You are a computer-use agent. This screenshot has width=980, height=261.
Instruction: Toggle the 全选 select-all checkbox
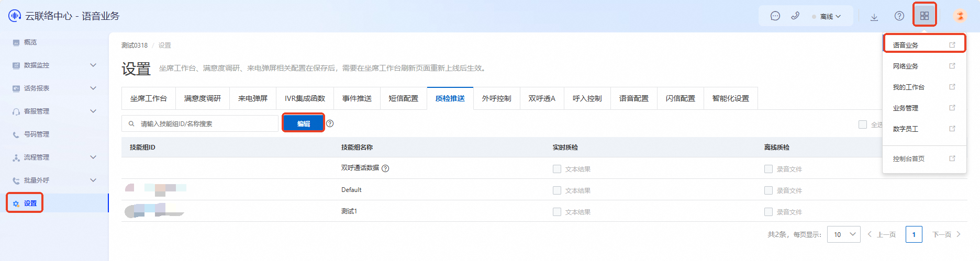[863, 124]
